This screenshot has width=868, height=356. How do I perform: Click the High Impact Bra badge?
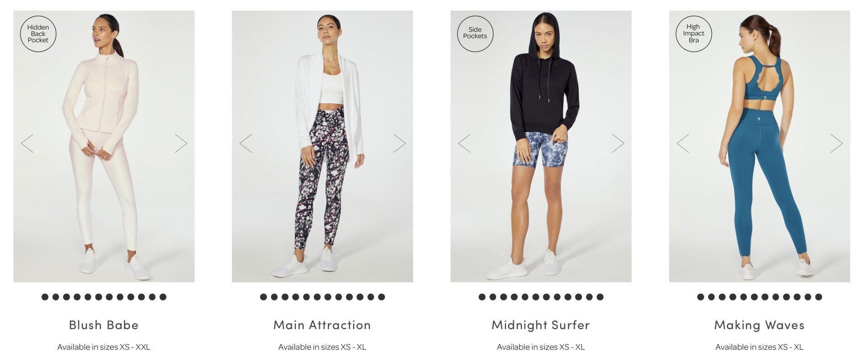click(x=693, y=34)
